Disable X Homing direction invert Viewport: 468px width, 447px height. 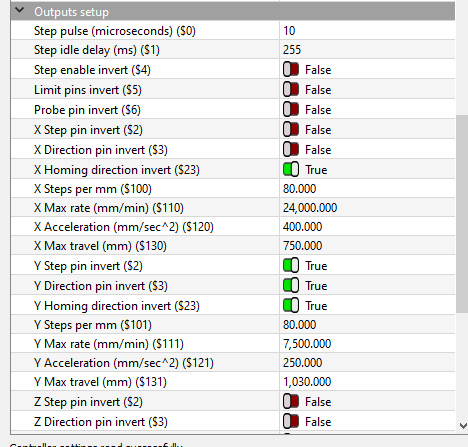click(x=291, y=170)
